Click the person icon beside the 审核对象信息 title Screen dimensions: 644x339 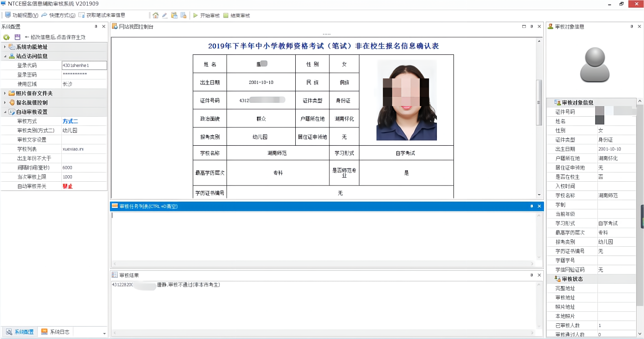(x=550, y=27)
